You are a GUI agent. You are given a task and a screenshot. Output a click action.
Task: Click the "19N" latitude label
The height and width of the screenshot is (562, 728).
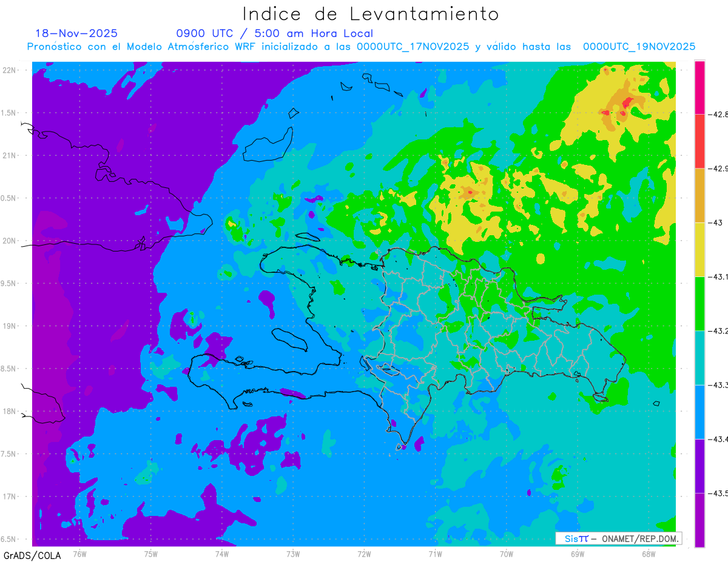coord(9,326)
